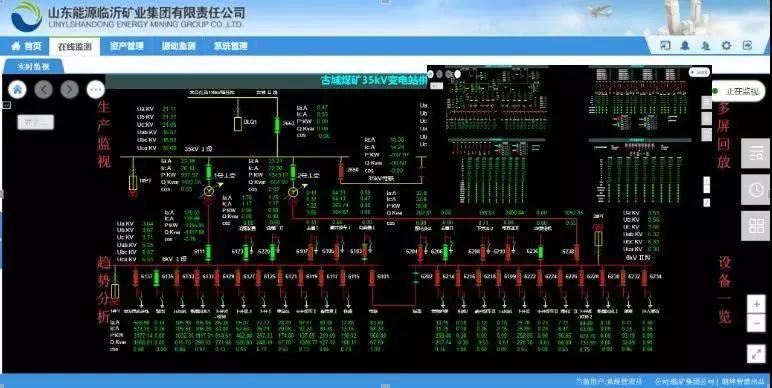Screen dimensions: 772x388
Task: Switch to the 资产管理 menu tab
Action: pos(127,46)
